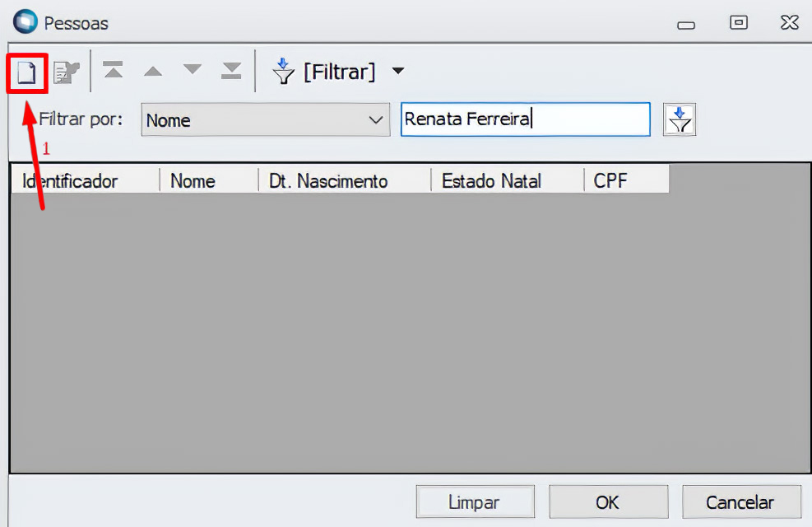This screenshot has height=527, width=812.
Task: Click the Dt. Nascimento column header
Action: [344, 180]
